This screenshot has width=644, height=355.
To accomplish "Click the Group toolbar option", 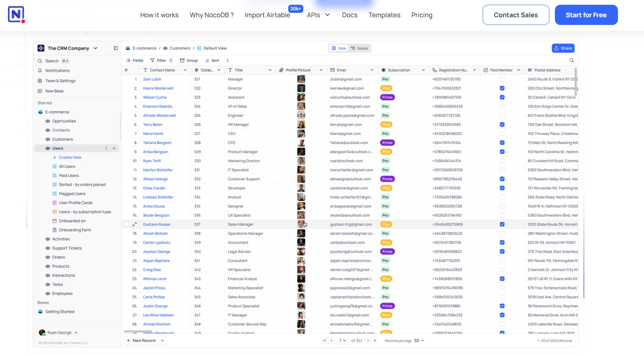I will pyautogui.click(x=189, y=61).
